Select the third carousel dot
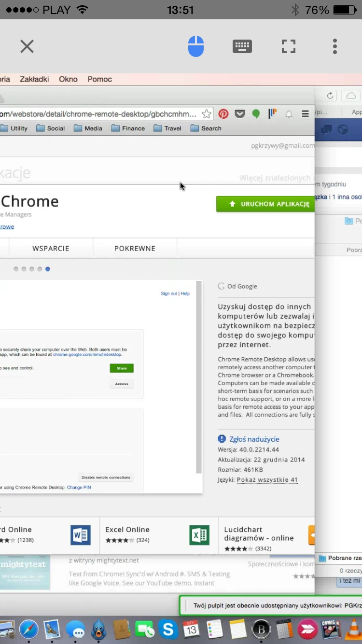 click(x=32, y=269)
